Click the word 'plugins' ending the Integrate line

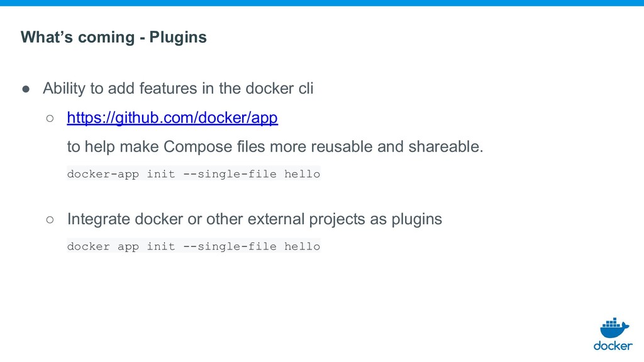[x=416, y=219]
